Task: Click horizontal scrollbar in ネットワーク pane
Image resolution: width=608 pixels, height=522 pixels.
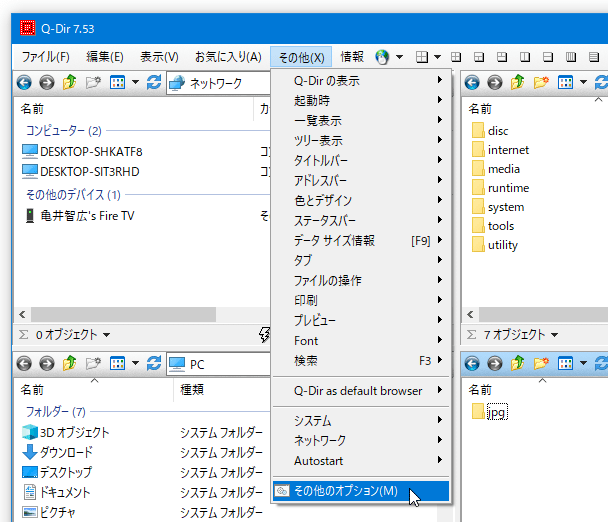Action: coord(123,315)
